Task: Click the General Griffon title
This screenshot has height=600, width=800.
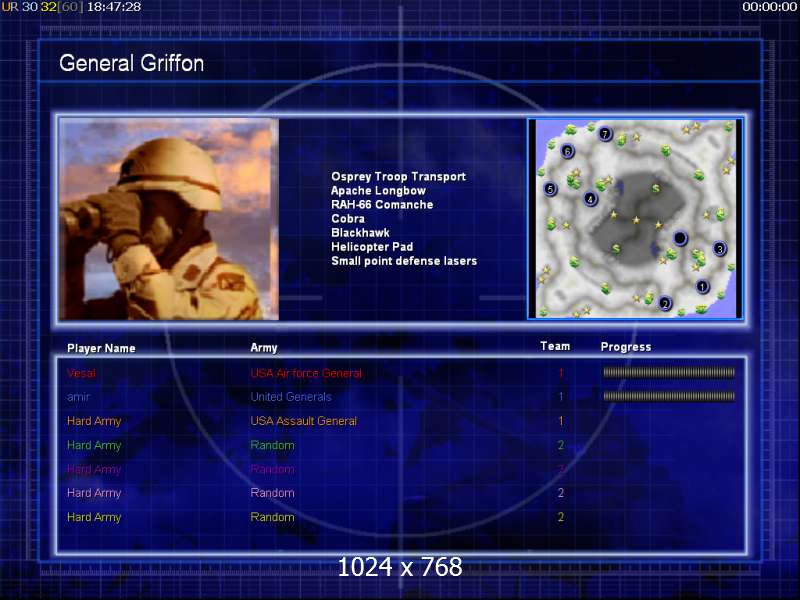Action: tap(132, 63)
